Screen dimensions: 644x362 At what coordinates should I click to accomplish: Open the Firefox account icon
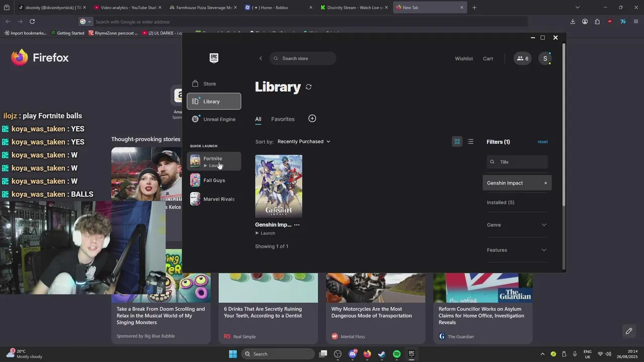585,22
